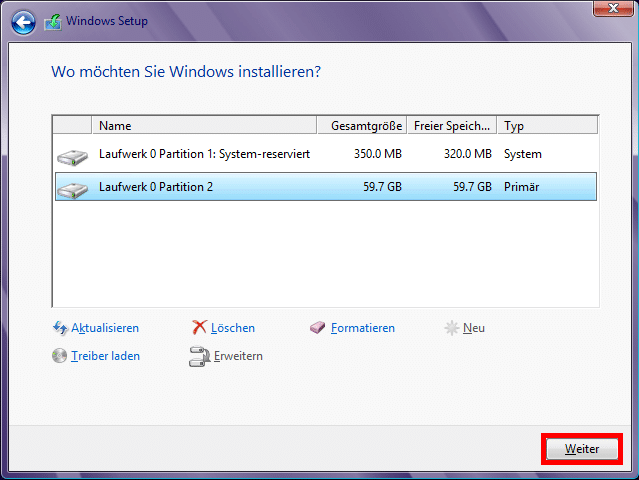Click the Neu starburst icon
The height and width of the screenshot is (480, 639).
(452, 328)
